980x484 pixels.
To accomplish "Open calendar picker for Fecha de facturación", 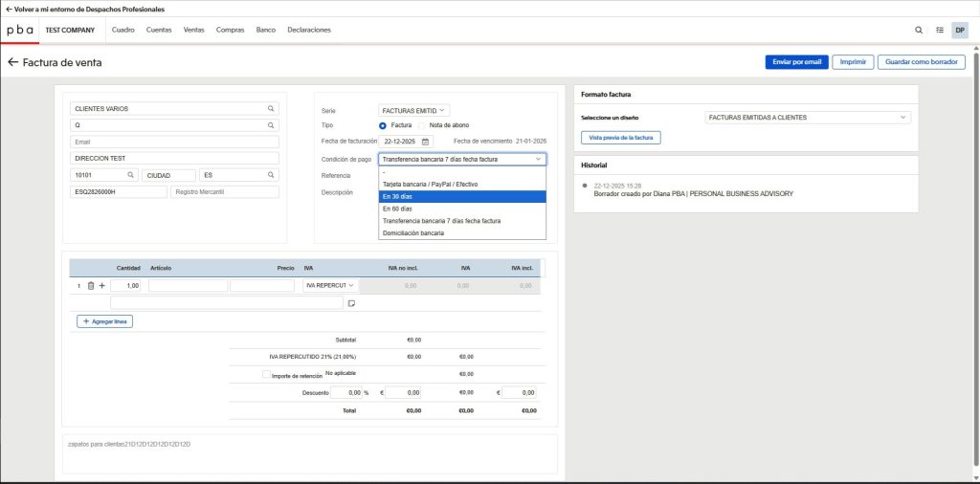I will [426, 142].
